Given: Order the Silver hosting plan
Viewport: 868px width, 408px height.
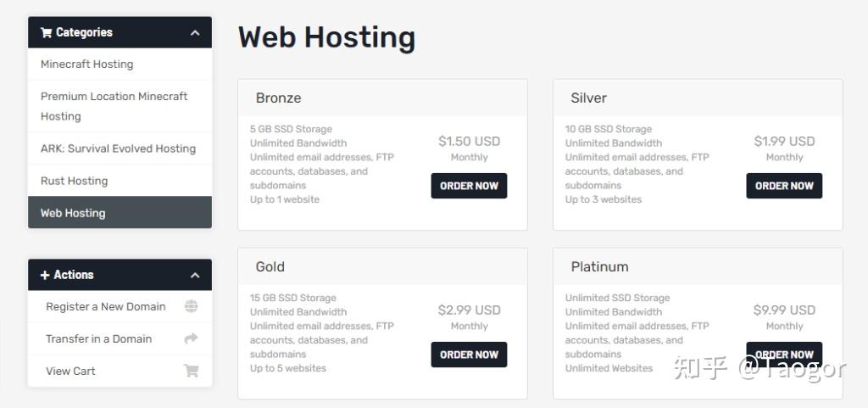Looking at the screenshot, I should [x=784, y=186].
